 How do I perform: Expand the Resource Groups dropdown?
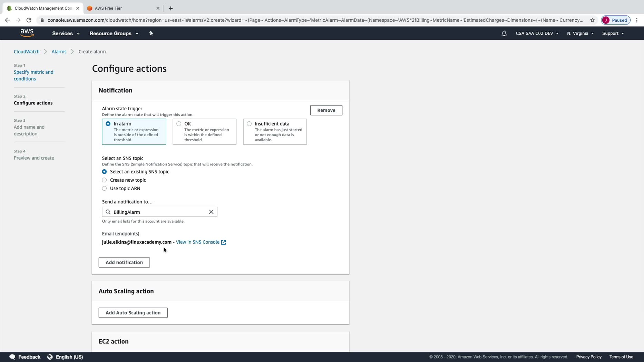(x=114, y=33)
